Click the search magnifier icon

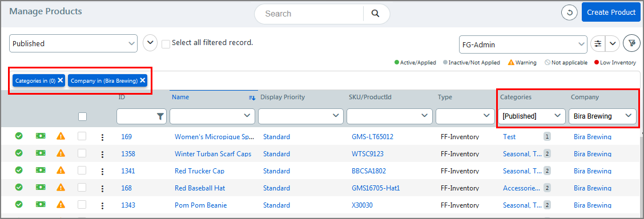pyautogui.click(x=375, y=14)
